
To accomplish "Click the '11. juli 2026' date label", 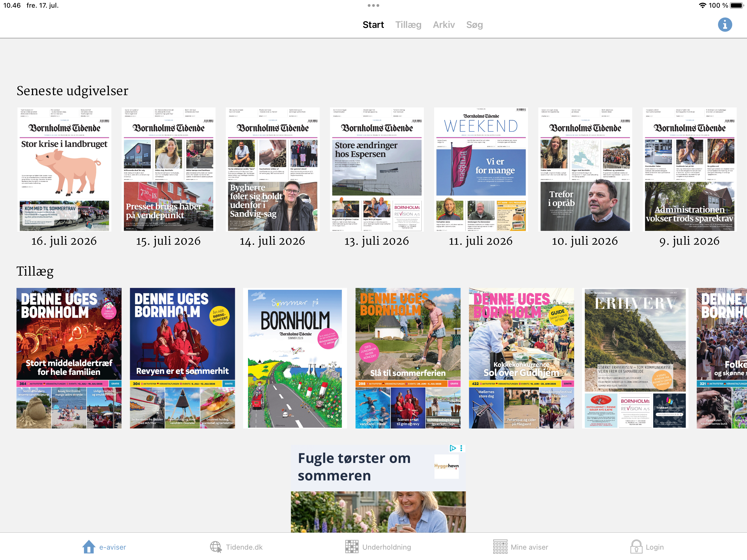I will click(481, 241).
